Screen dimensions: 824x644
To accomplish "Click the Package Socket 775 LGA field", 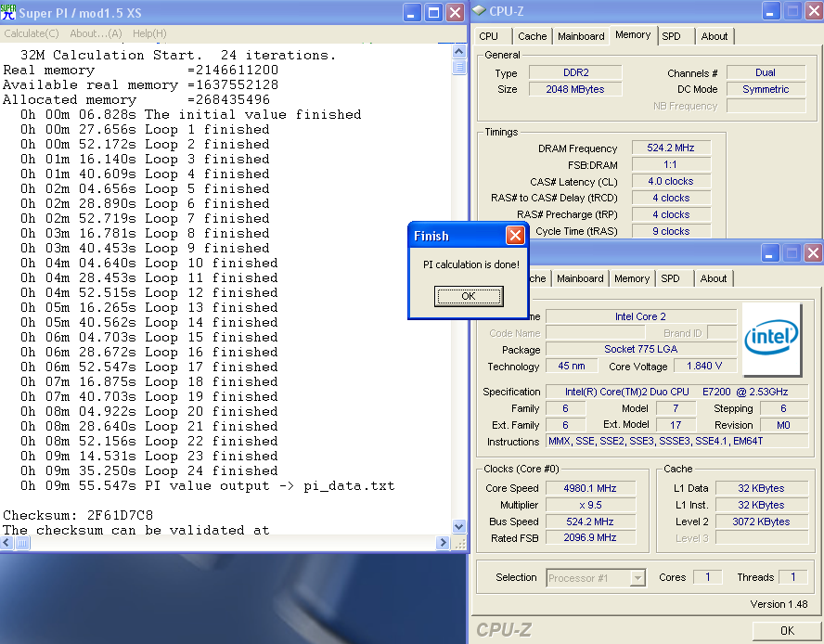I will [x=641, y=349].
